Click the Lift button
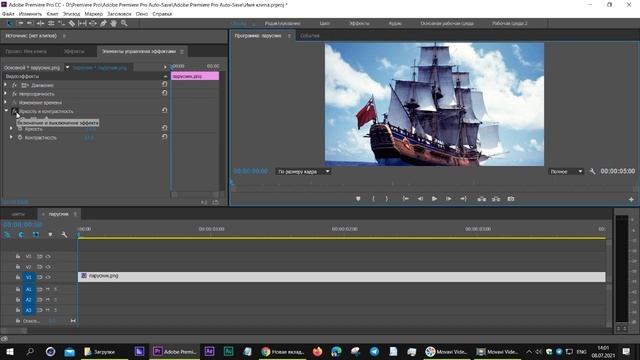Screen dimensions: 640x360 (x=482, y=199)
